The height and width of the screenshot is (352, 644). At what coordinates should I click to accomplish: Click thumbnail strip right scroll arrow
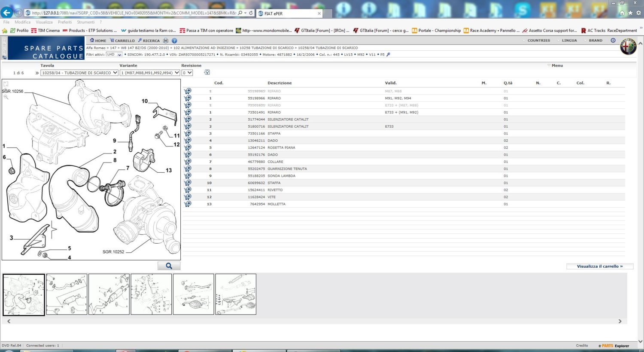pos(620,321)
